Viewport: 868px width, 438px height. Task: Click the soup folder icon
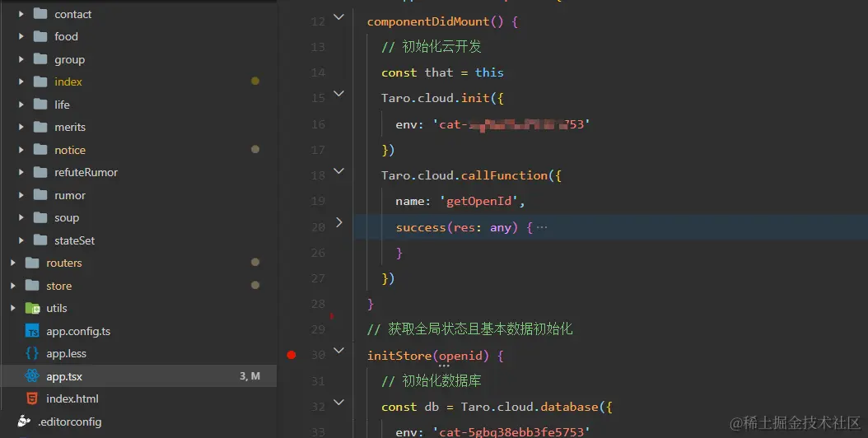tap(40, 217)
